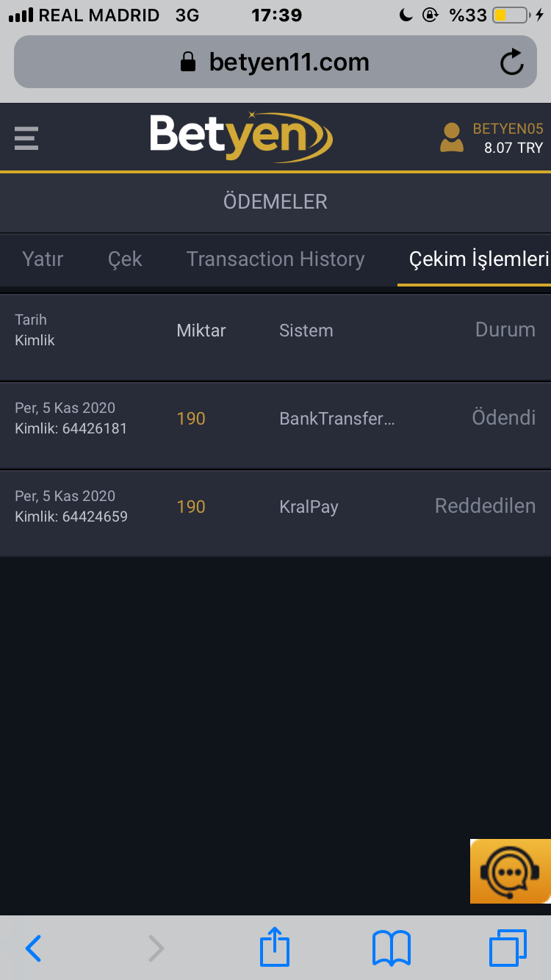Tap the Durum column header
Screen dimensions: 551x980
pyautogui.click(x=505, y=330)
